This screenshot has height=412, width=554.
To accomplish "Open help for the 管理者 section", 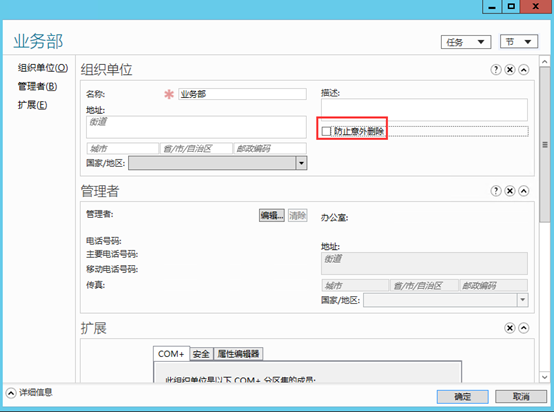I will pyautogui.click(x=496, y=191).
